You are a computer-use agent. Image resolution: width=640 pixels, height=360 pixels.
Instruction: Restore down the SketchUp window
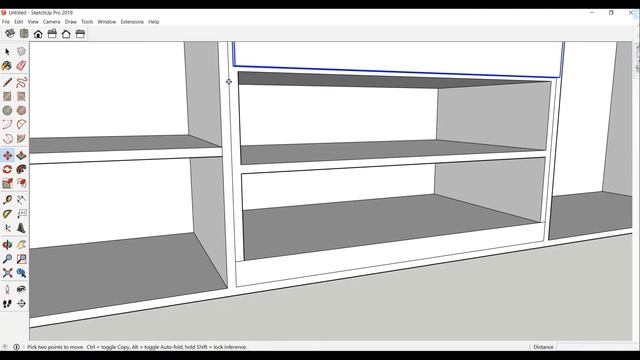tap(611, 13)
